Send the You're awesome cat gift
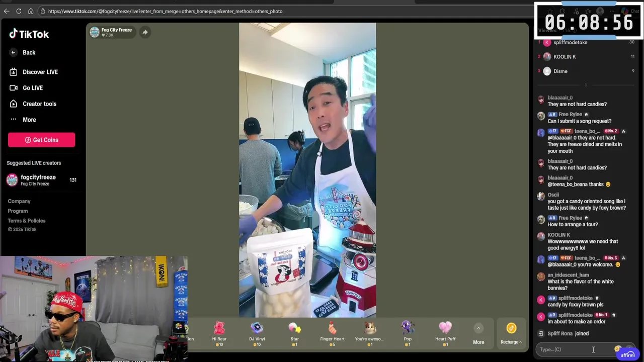This screenshot has height=362, width=644. [370, 334]
